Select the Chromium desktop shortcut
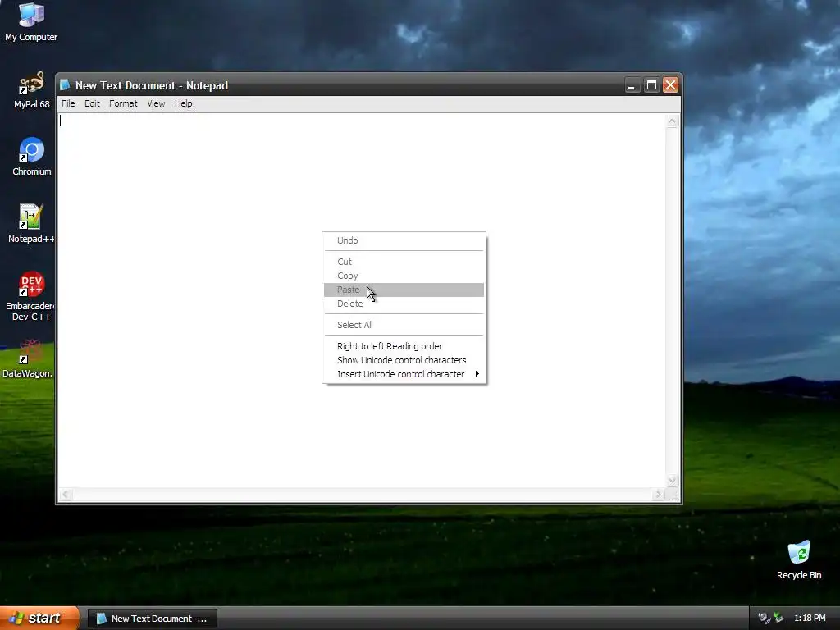Image resolution: width=840 pixels, height=630 pixels. (x=32, y=157)
